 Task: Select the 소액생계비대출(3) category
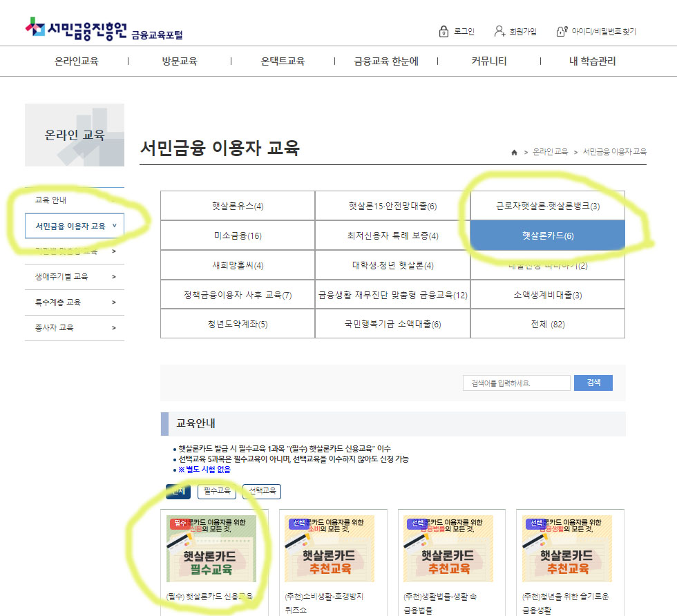tap(547, 295)
